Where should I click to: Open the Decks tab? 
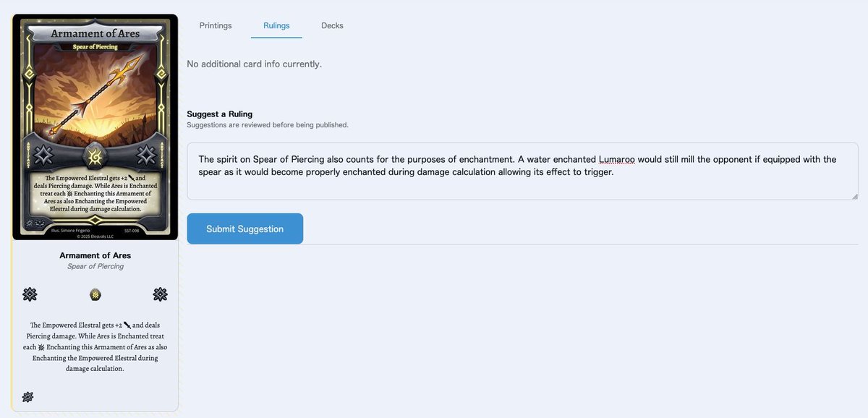(332, 25)
